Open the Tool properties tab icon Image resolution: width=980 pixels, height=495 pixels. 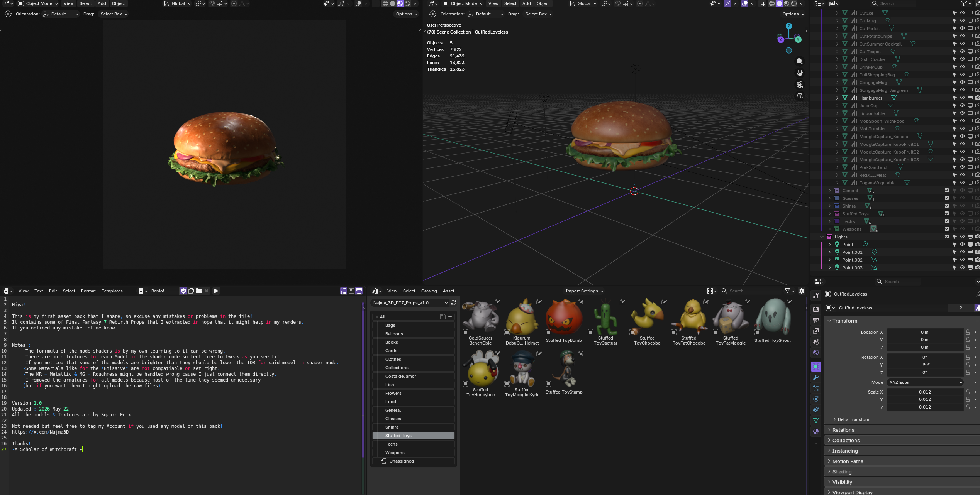(816, 296)
